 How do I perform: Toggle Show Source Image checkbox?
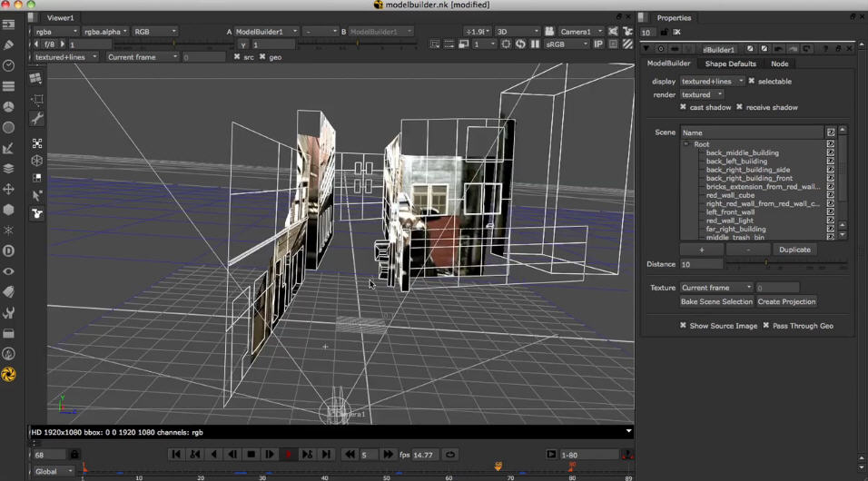[683, 326]
